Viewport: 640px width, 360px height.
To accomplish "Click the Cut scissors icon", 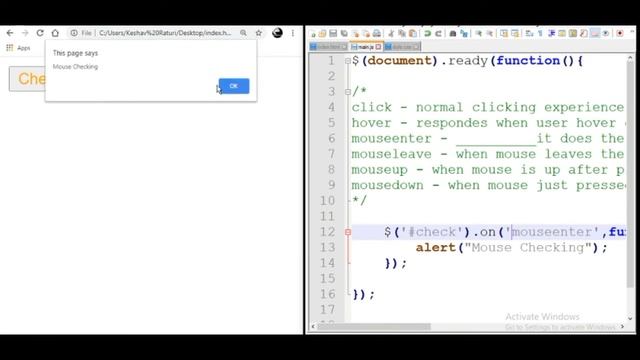I will tap(391, 33).
